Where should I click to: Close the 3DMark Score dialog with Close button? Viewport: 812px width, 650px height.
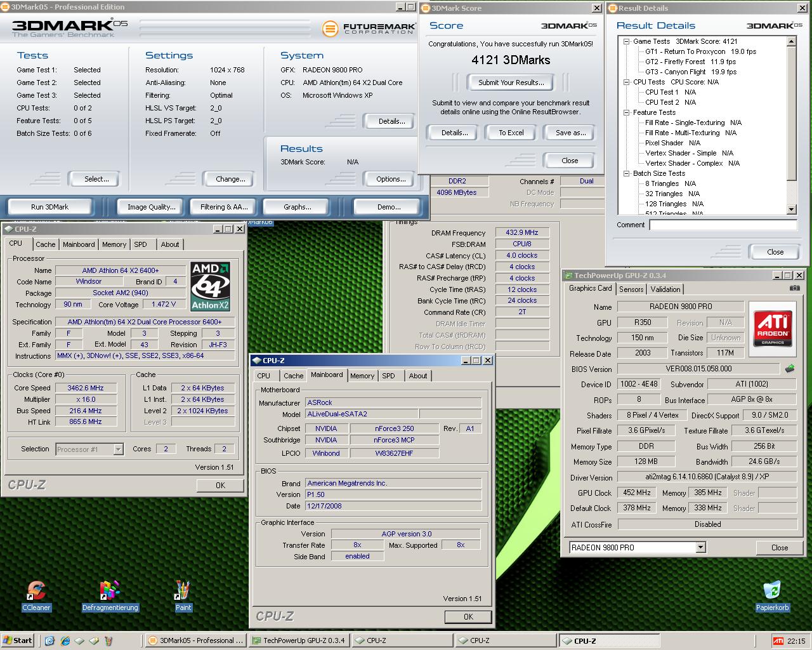click(x=570, y=161)
